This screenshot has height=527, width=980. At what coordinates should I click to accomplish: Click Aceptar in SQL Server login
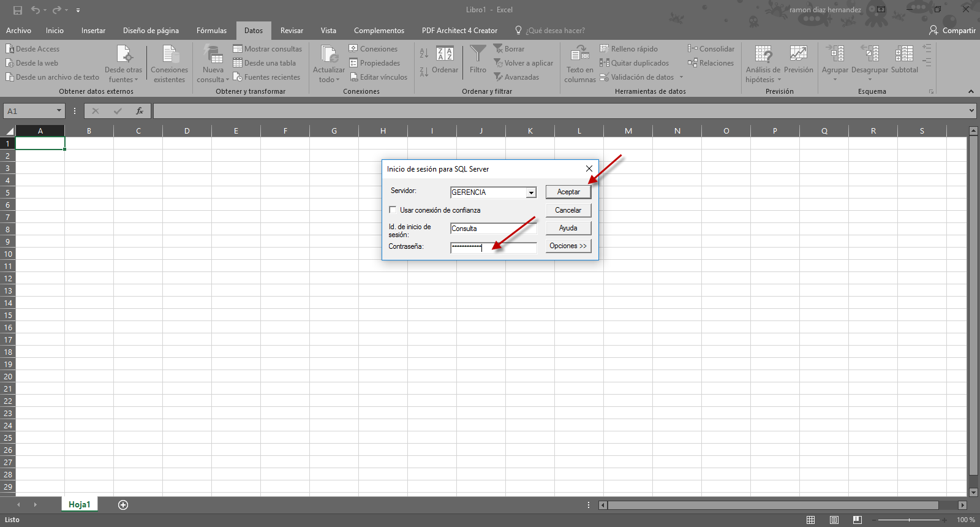(x=568, y=192)
